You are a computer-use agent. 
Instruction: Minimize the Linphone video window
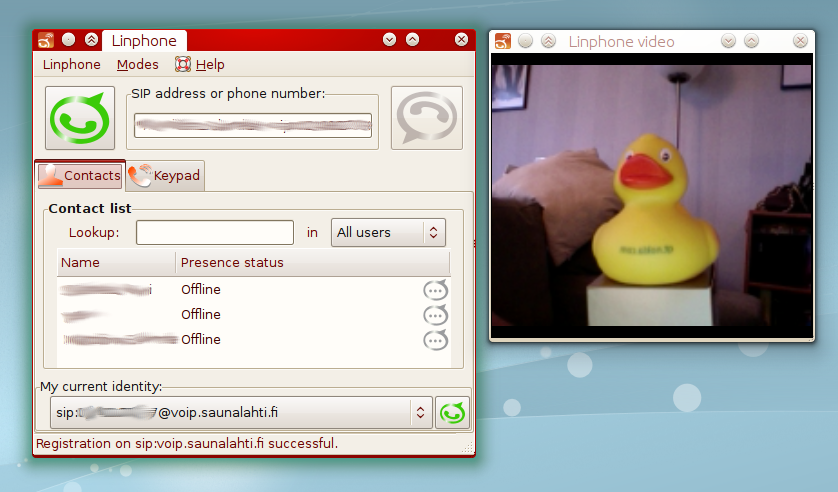coord(728,41)
